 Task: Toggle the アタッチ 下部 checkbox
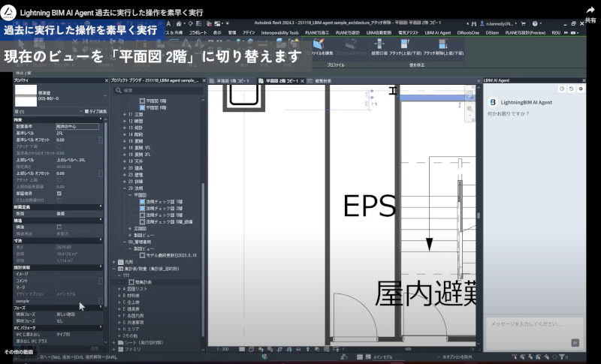click(60, 146)
